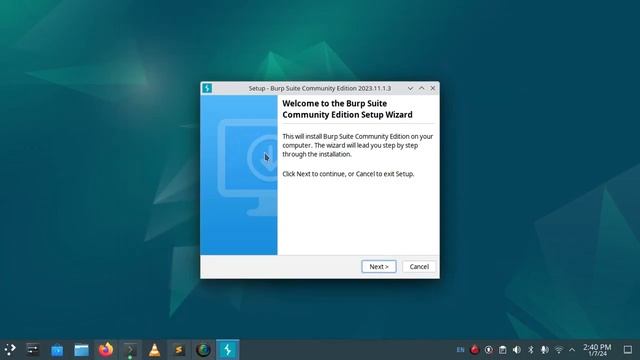Click the Show Desktop button
Image resolution: width=640 pixels, height=360 pixels.
click(628, 350)
